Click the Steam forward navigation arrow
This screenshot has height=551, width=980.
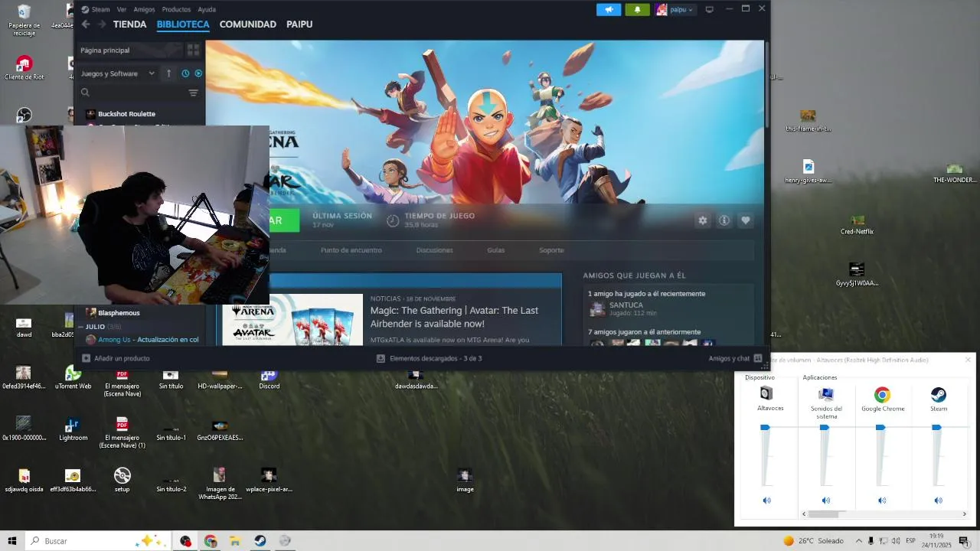click(102, 24)
